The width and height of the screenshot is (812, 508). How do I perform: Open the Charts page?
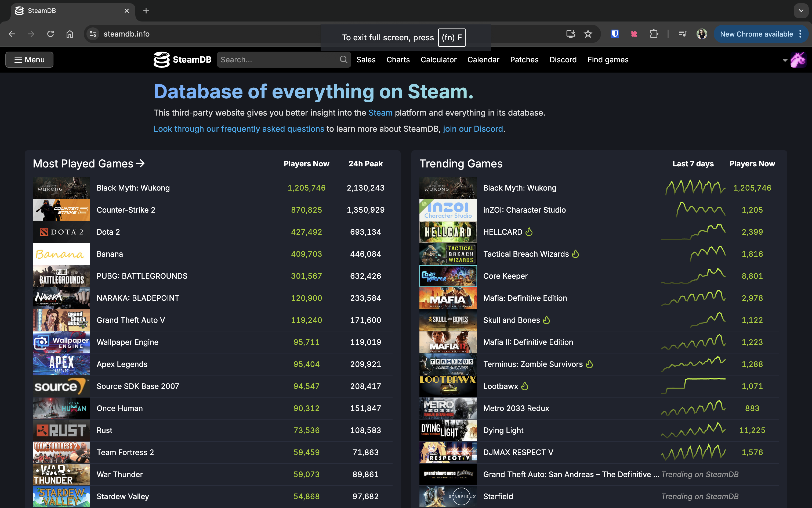coord(398,59)
